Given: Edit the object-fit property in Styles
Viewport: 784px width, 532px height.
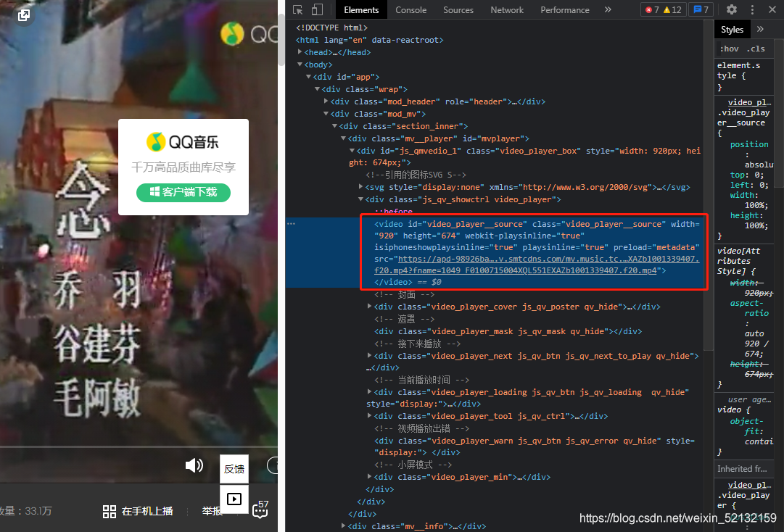Looking at the screenshot, I should pyautogui.click(x=746, y=426).
